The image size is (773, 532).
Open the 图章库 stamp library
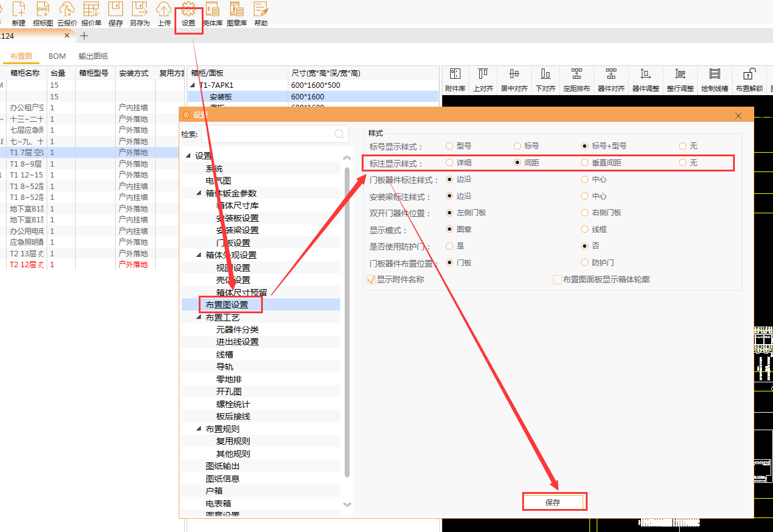[x=236, y=15]
